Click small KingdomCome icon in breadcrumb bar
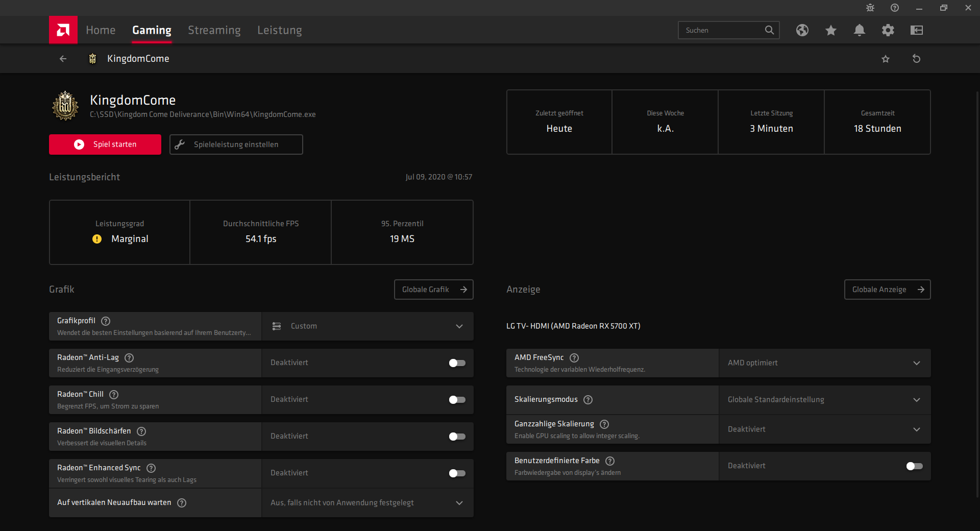 [x=92, y=59]
